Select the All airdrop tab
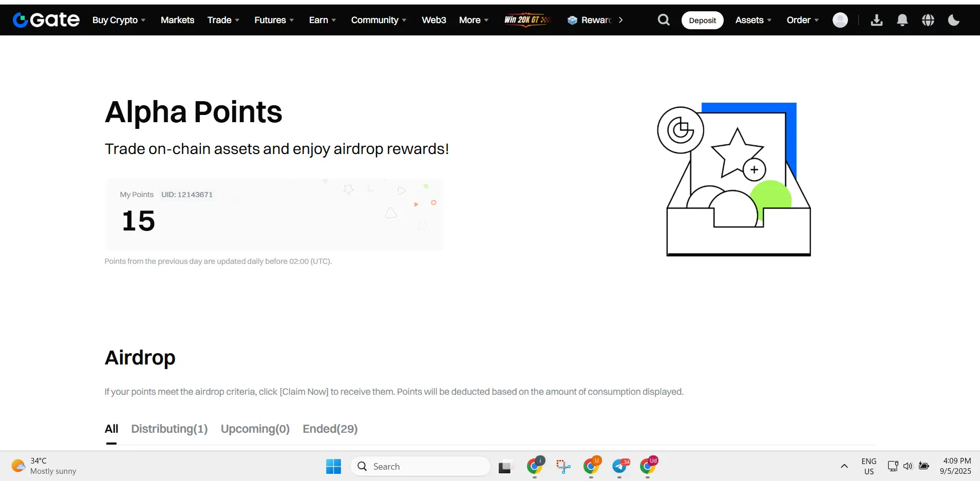This screenshot has height=481, width=980. [x=111, y=429]
